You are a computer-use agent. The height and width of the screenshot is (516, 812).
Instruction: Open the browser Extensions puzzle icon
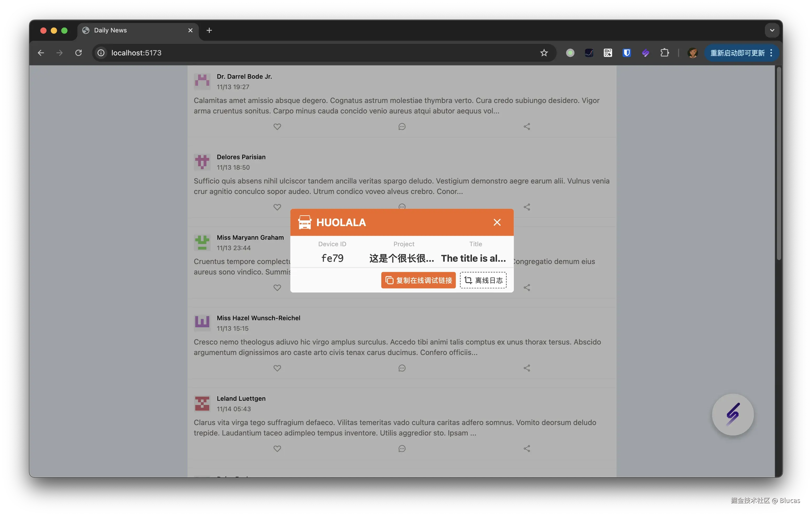(664, 53)
